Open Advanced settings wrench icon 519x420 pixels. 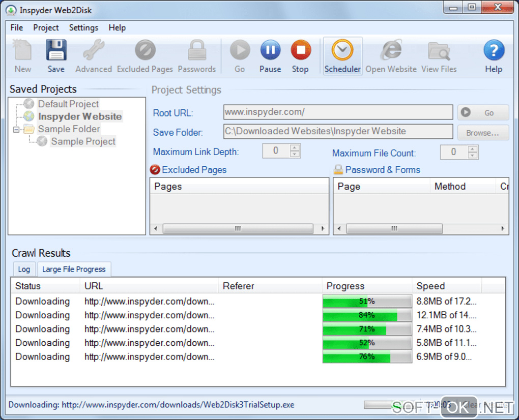point(94,50)
